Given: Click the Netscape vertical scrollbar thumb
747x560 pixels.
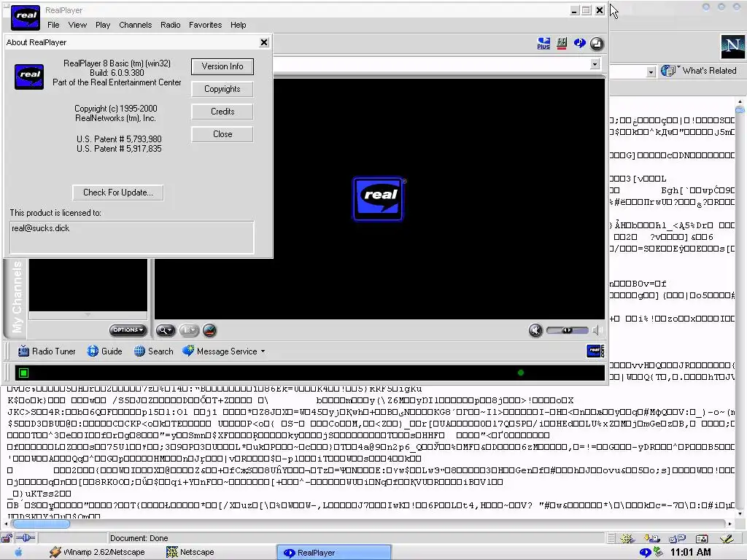Looking at the screenshot, I should [740, 109].
